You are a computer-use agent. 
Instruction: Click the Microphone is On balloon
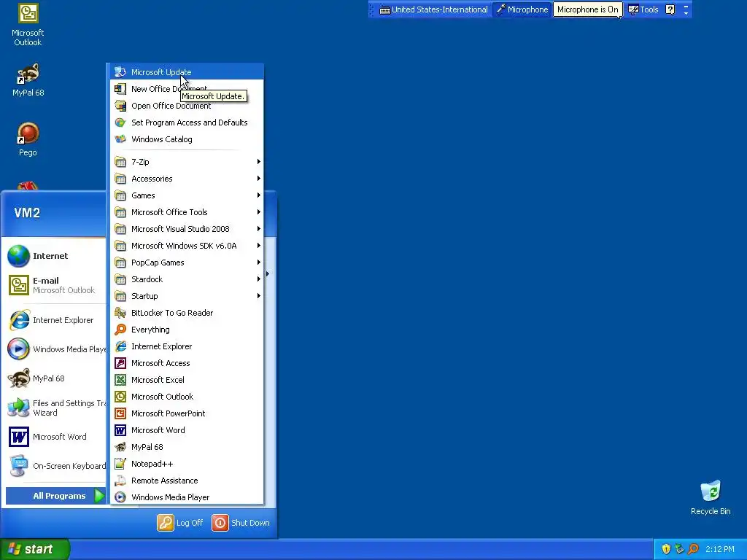click(587, 9)
